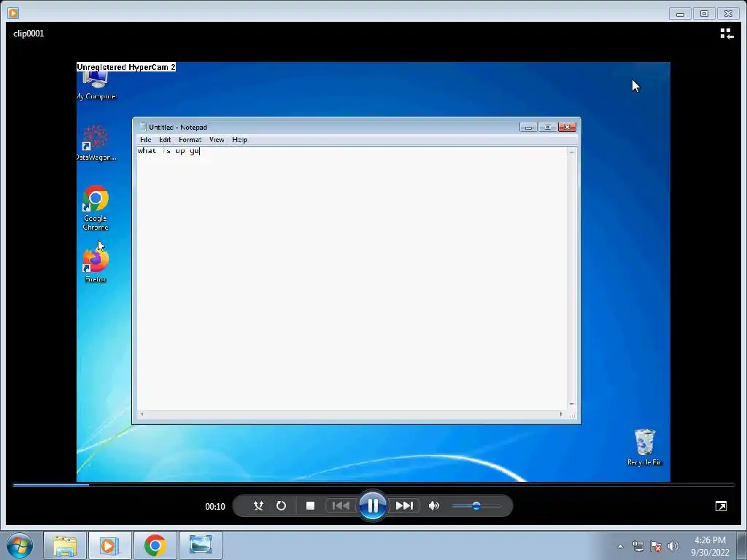Click the Windows Media Player title icon
Screen dimensions: 747x560
(13, 13)
